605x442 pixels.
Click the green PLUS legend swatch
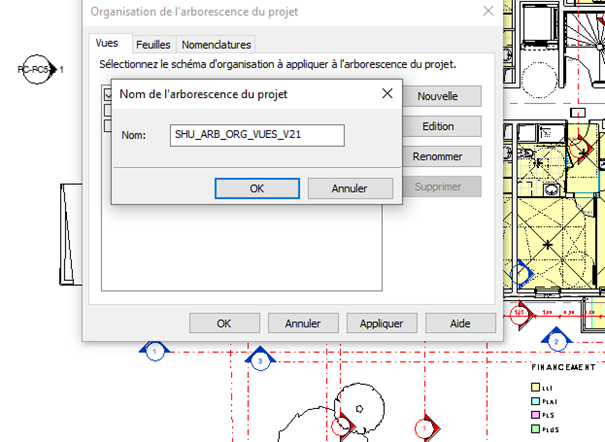[535, 429]
